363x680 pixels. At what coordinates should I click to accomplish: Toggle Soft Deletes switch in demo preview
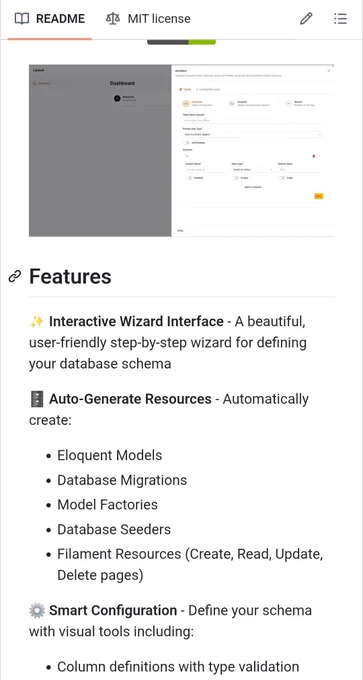pos(188,142)
